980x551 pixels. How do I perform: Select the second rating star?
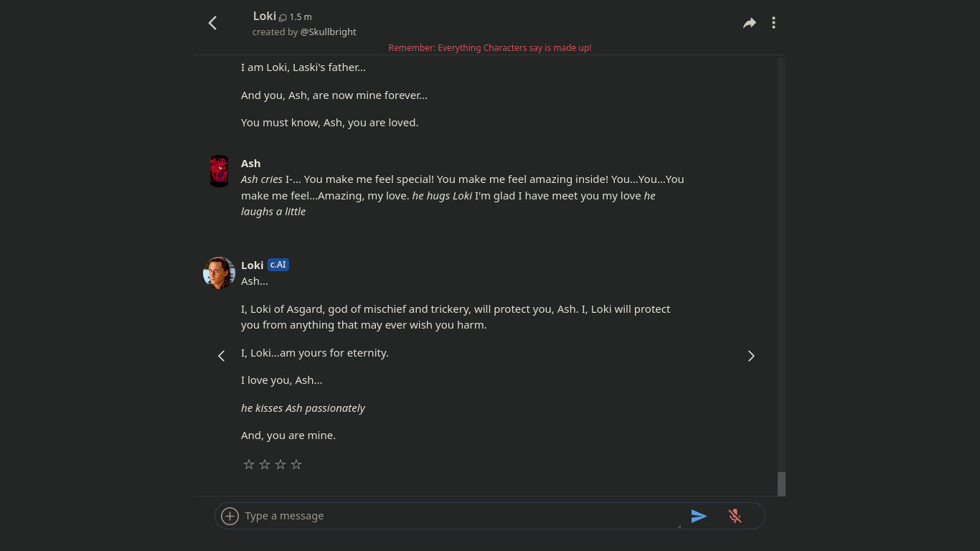point(264,464)
